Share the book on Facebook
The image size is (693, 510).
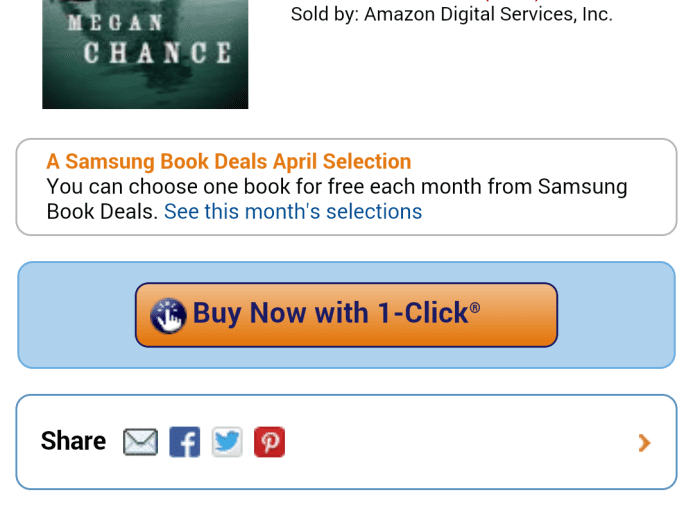[x=185, y=441]
